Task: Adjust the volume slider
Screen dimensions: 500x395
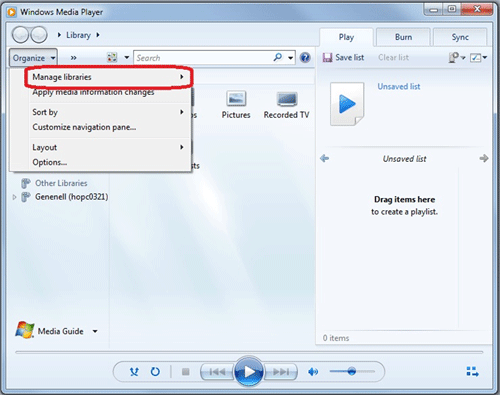Action: (352, 371)
